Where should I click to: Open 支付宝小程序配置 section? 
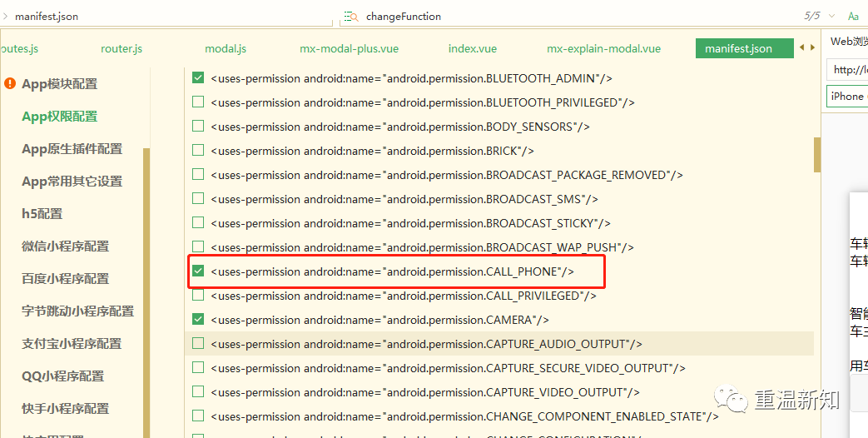coord(72,343)
